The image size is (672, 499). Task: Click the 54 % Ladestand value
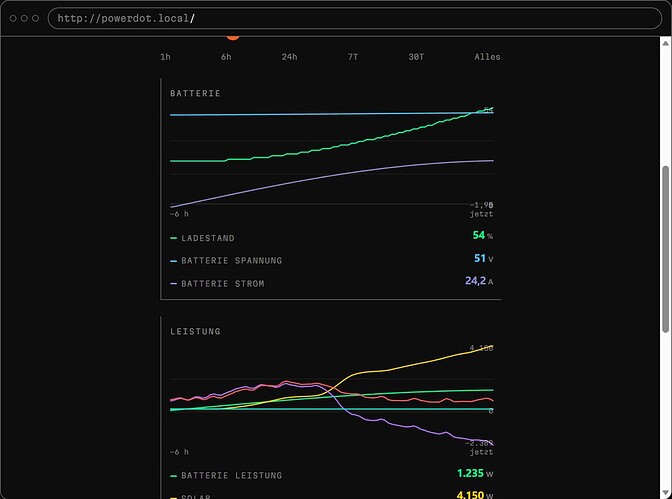point(483,235)
